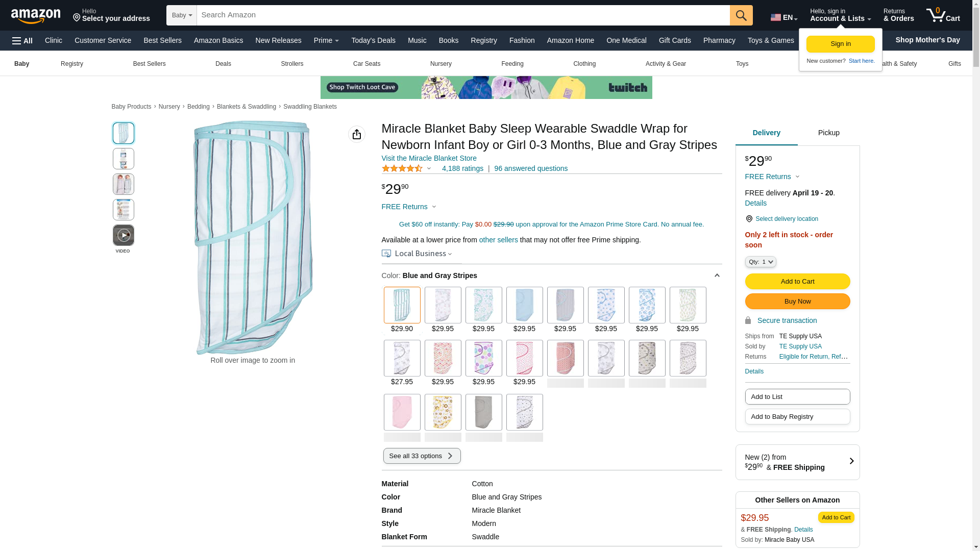Open the All hamburger menu icon

pyautogui.click(x=22, y=41)
